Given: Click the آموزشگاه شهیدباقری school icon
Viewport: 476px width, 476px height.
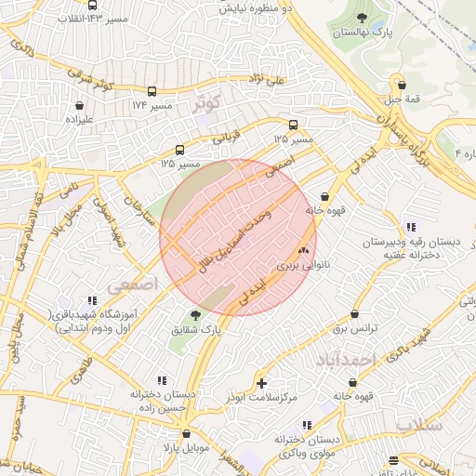Looking at the screenshot, I should click(92, 300).
